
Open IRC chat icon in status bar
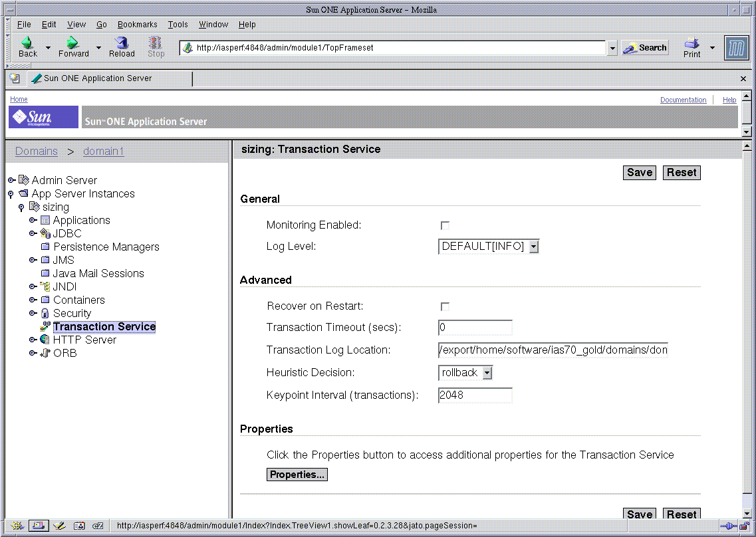point(98,526)
